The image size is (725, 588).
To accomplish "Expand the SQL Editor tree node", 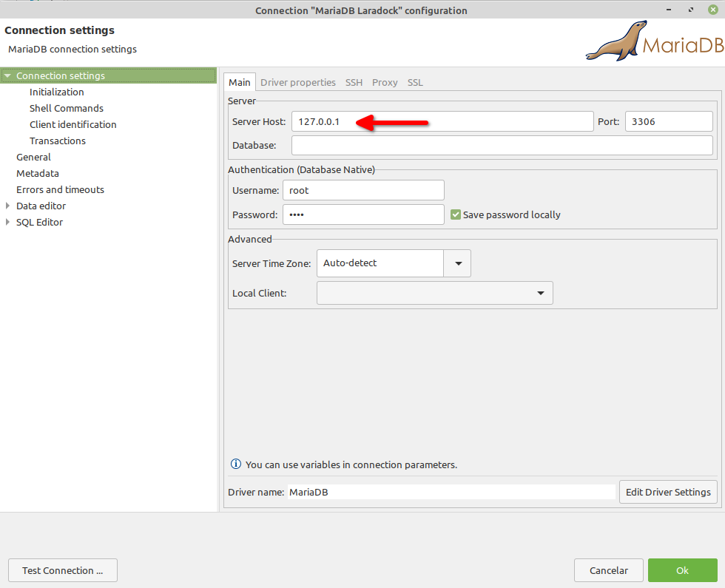I will pyautogui.click(x=7, y=222).
